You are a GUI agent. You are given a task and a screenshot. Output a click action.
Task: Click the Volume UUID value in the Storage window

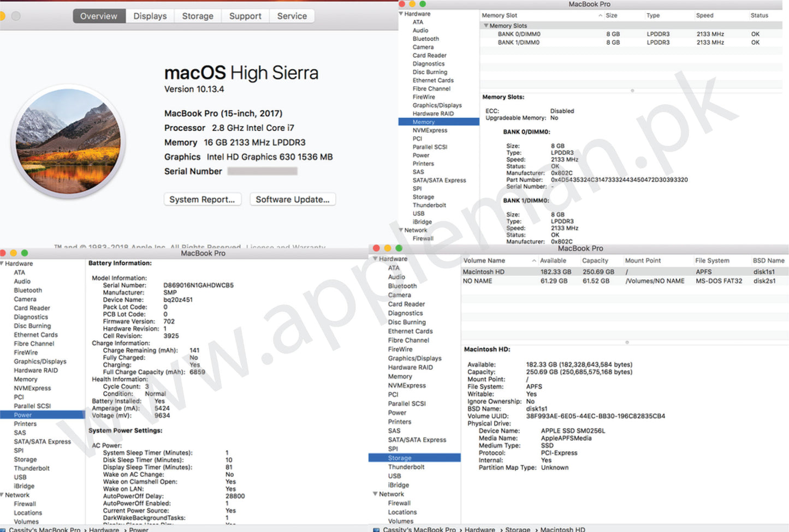point(595,416)
